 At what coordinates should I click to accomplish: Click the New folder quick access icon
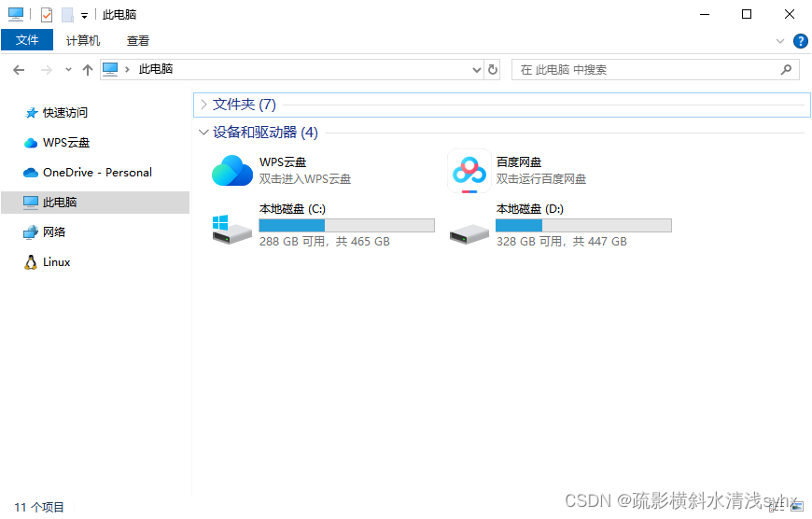[x=67, y=15]
